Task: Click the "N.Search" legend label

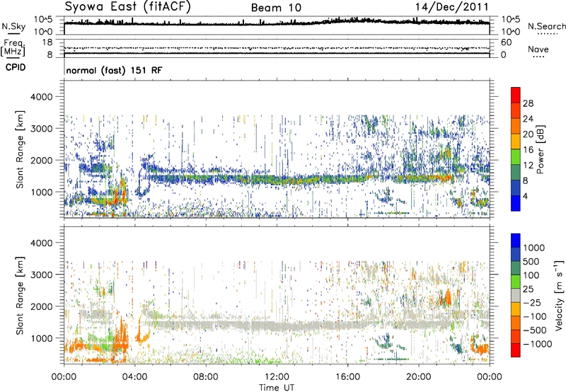Action: pyautogui.click(x=547, y=26)
